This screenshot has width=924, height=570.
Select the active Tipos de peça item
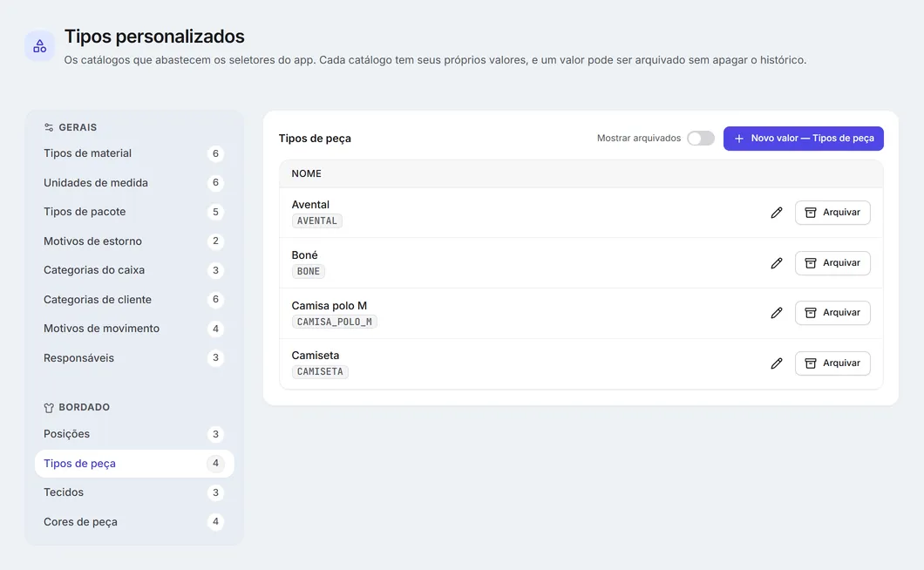pos(134,464)
